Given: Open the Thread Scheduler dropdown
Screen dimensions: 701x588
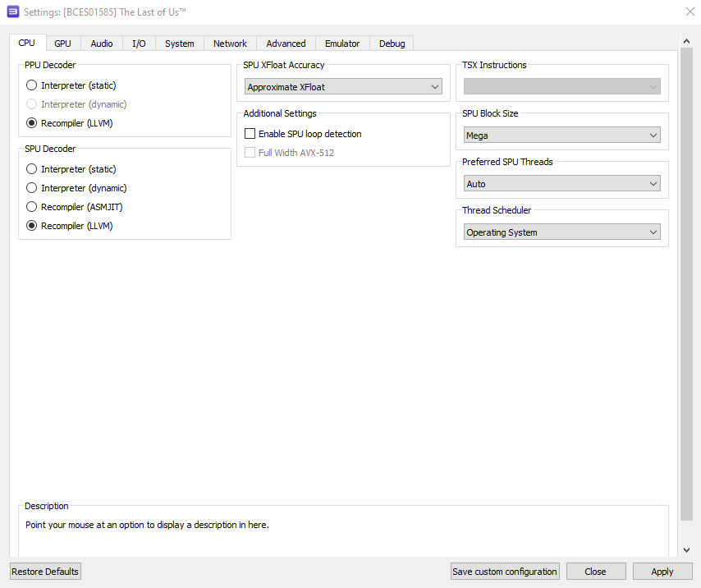Looking at the screenshot, I should (x=561, y=232).
